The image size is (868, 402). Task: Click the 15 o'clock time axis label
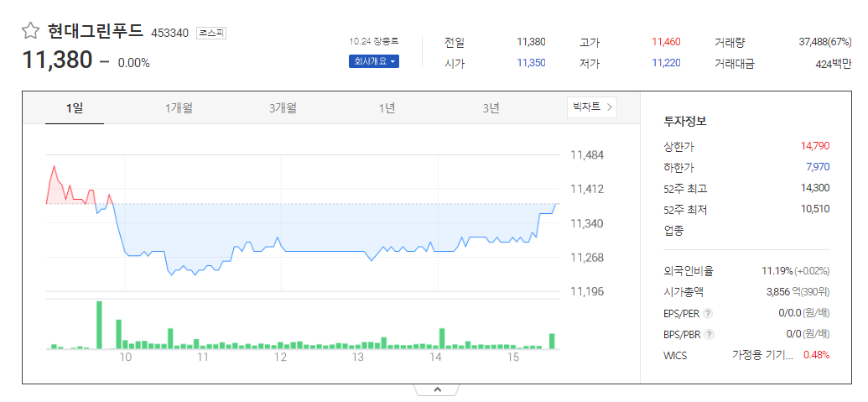(513, 358)
